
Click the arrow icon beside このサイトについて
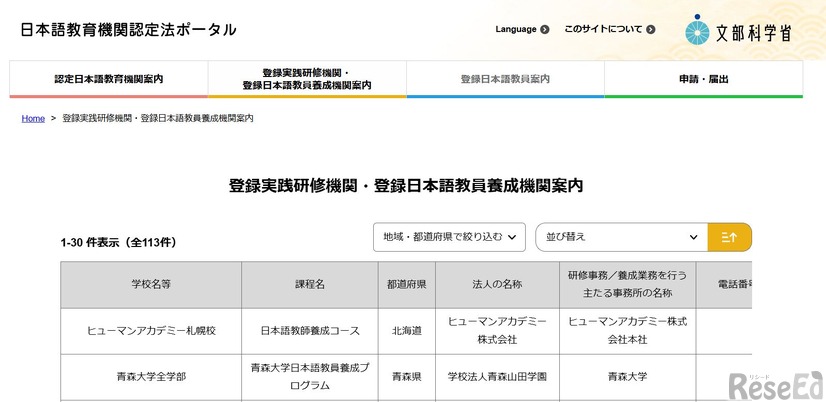pyautogui.click(x=651, y=30)
